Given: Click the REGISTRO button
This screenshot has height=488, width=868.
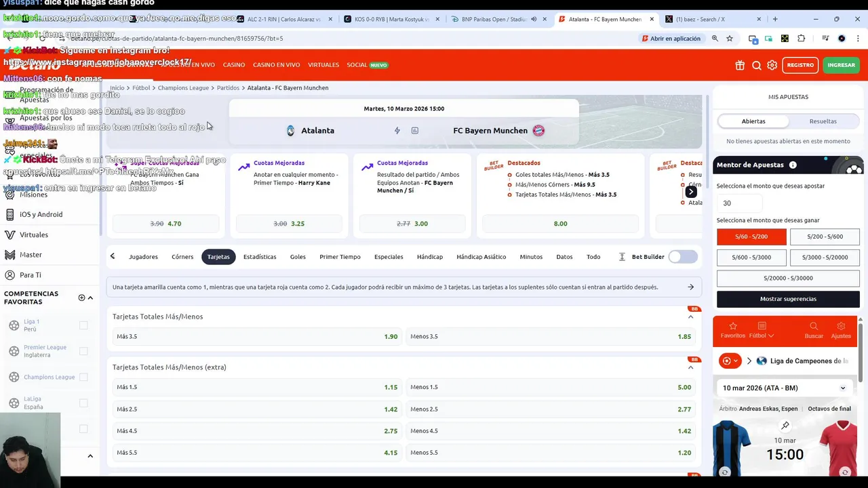Looking at the screenshot, I should pyautogui.click(x=800, y=65).
